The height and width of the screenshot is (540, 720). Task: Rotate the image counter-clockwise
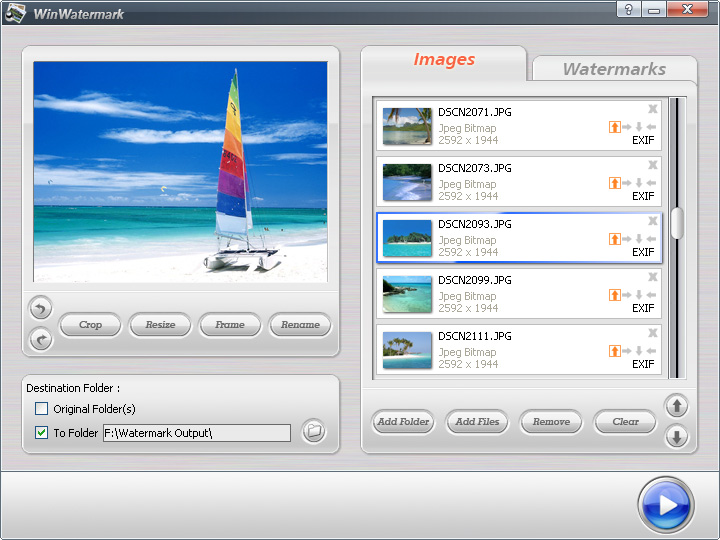tap(41, 308)
